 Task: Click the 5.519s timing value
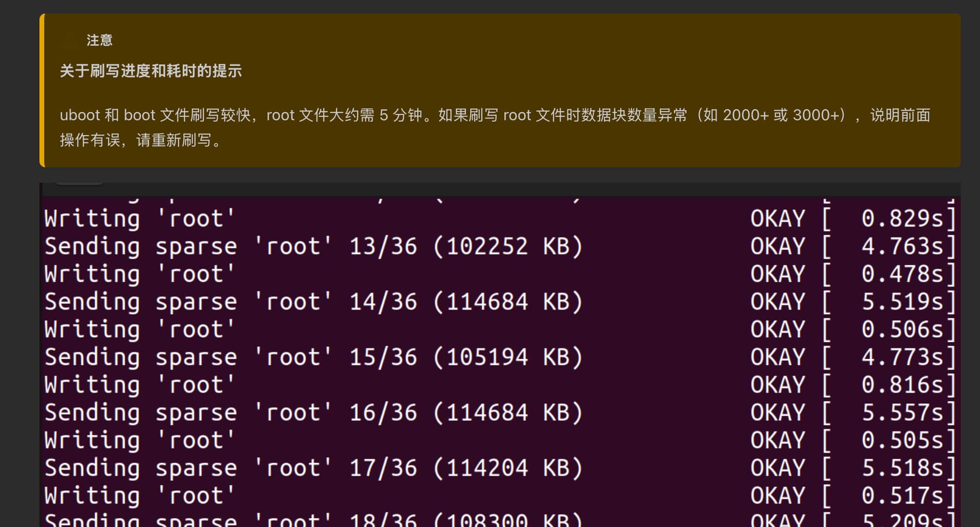point(902,302)
